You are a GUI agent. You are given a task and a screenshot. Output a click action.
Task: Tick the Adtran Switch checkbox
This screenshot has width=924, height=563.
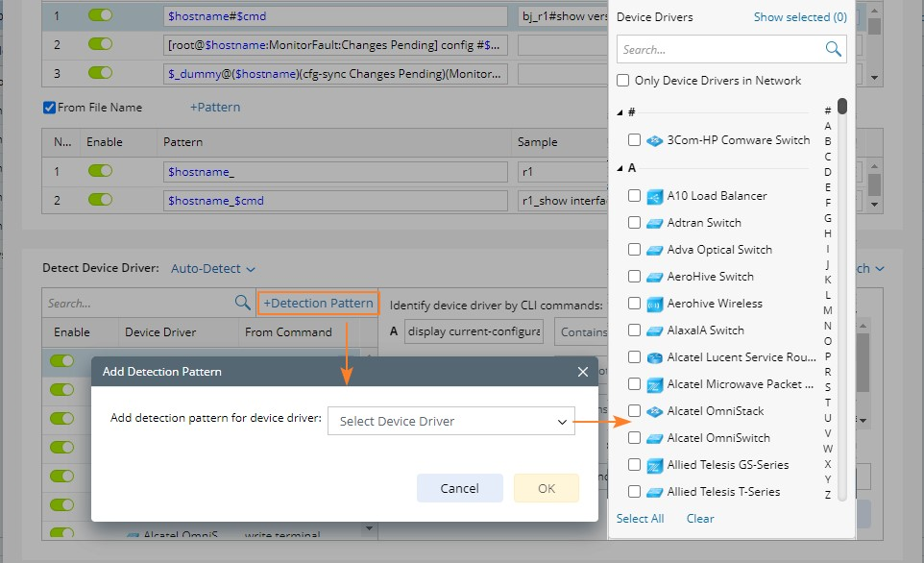pyautogui.click(x=634, y=223)
